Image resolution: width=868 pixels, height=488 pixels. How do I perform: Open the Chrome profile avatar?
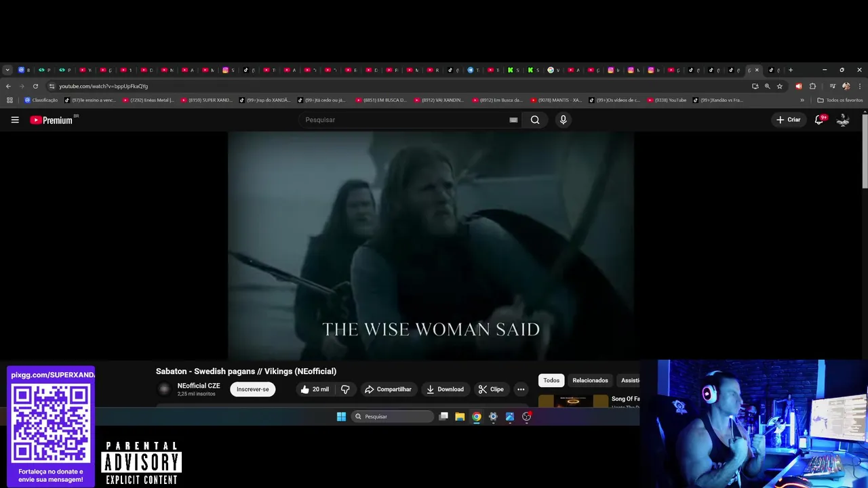846,86
